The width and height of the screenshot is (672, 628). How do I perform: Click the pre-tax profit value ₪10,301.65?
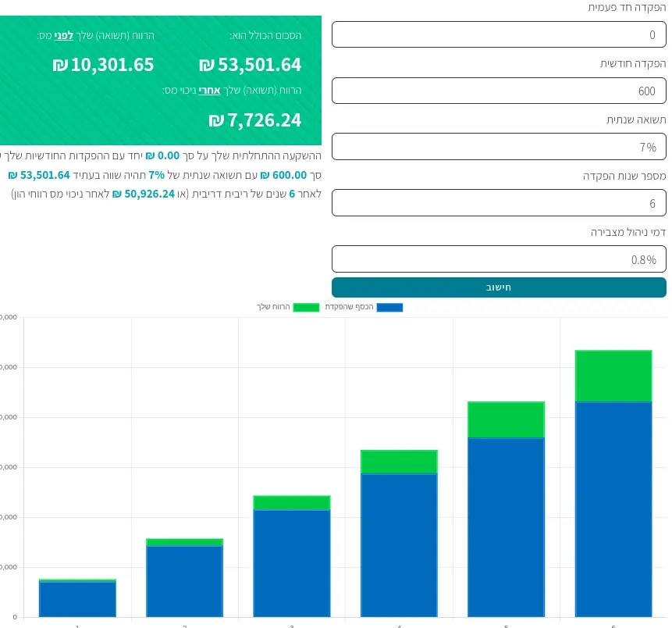tap(103, 65)
